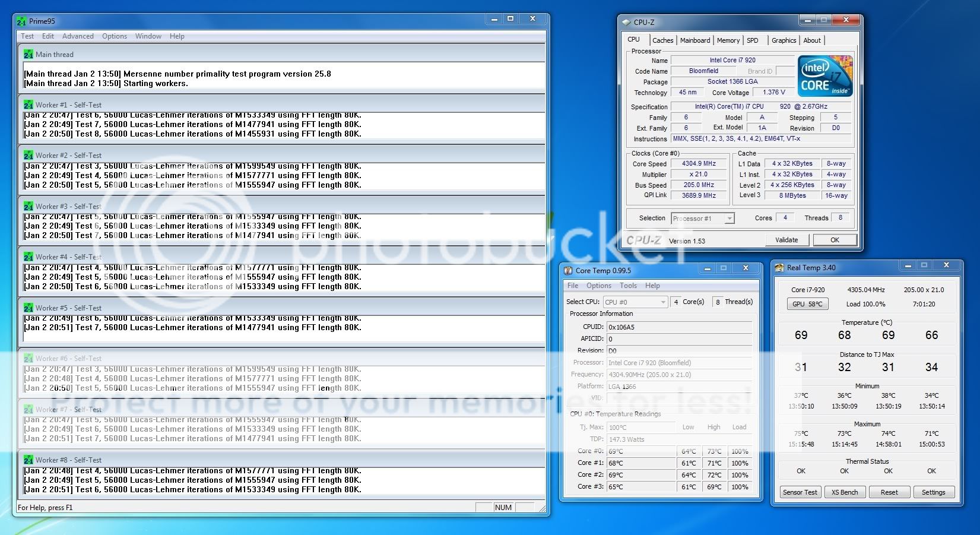The image size is (980, 535).
Task: Click the Core Speed value 4304.9 MHz in CPU-Z
Action: [699, 164]
